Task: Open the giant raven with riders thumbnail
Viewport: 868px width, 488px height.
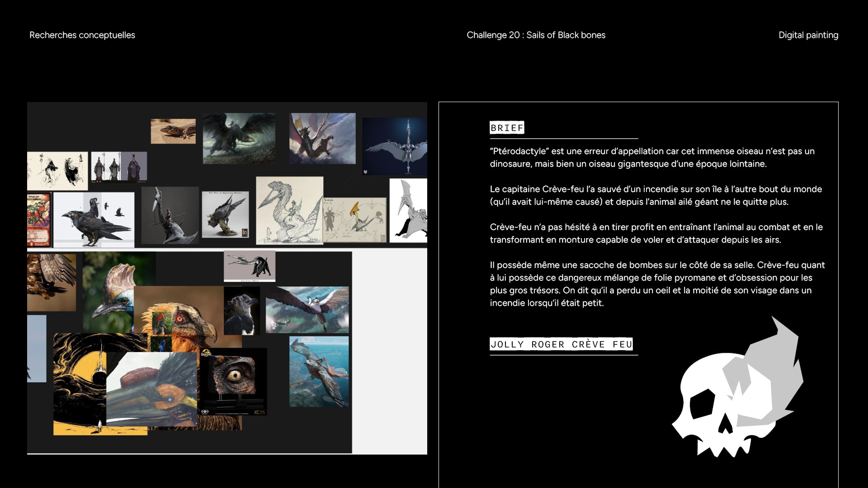Action: pyautogui.click(x=94, y=220)
